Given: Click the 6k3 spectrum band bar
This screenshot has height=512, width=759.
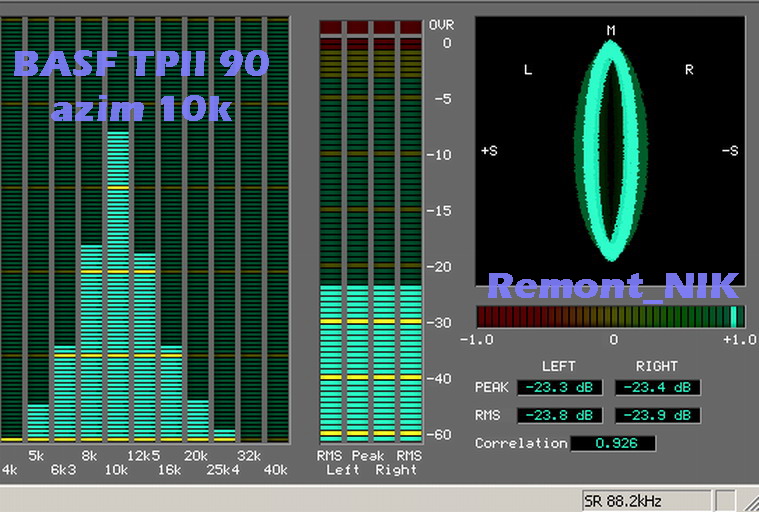Looking at the screenshot, I should [65, 392].
